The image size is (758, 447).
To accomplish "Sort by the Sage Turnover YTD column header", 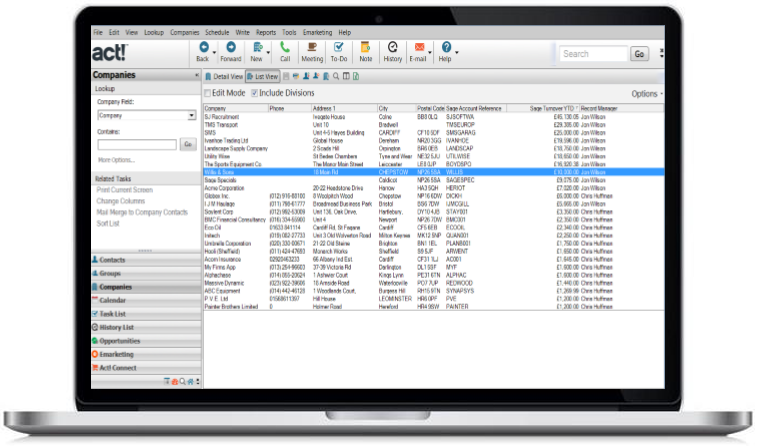I will 543,108.
